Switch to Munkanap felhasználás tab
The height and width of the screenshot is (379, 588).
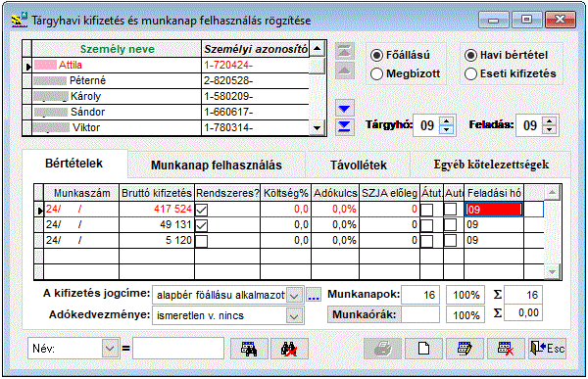point(217,165)
